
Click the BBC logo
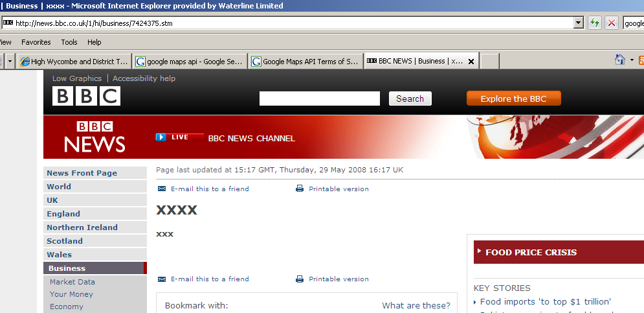pos(86,97)
